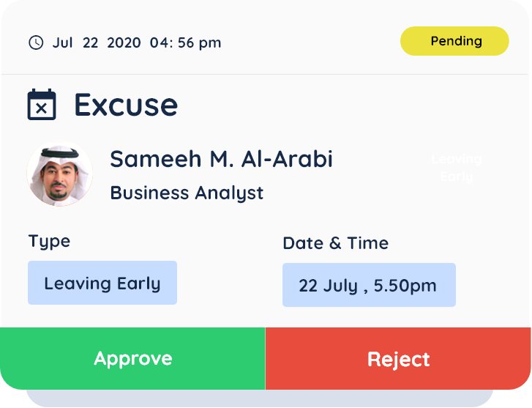Click the 22 July, 5.50pm date field

(369, 285)
